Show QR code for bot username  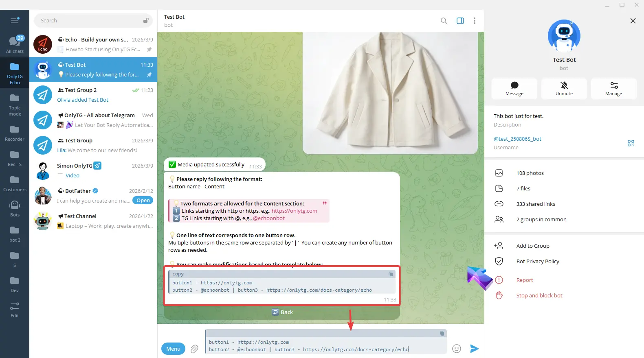[x=631, y=143]
